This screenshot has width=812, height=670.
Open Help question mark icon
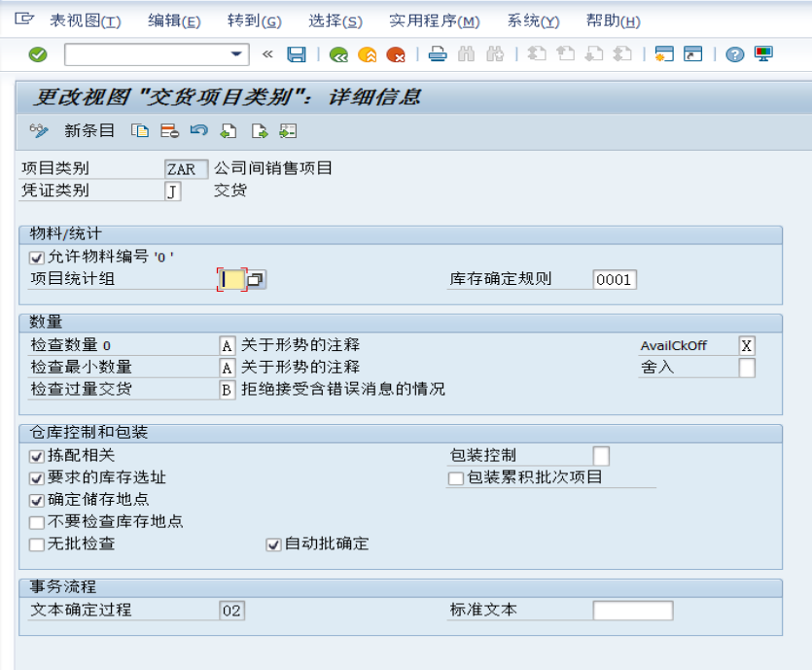735,53
